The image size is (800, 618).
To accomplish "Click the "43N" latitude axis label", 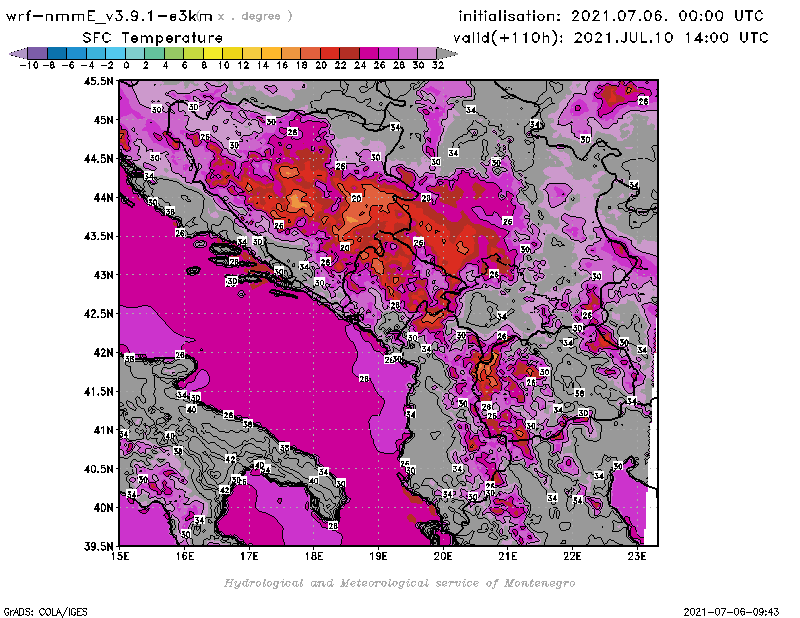I will (x=103, y=275).
